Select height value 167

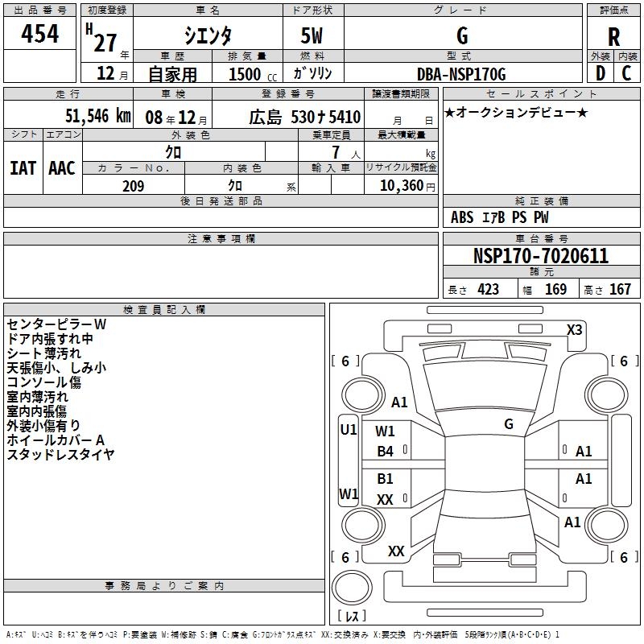[x=620, y=290]
